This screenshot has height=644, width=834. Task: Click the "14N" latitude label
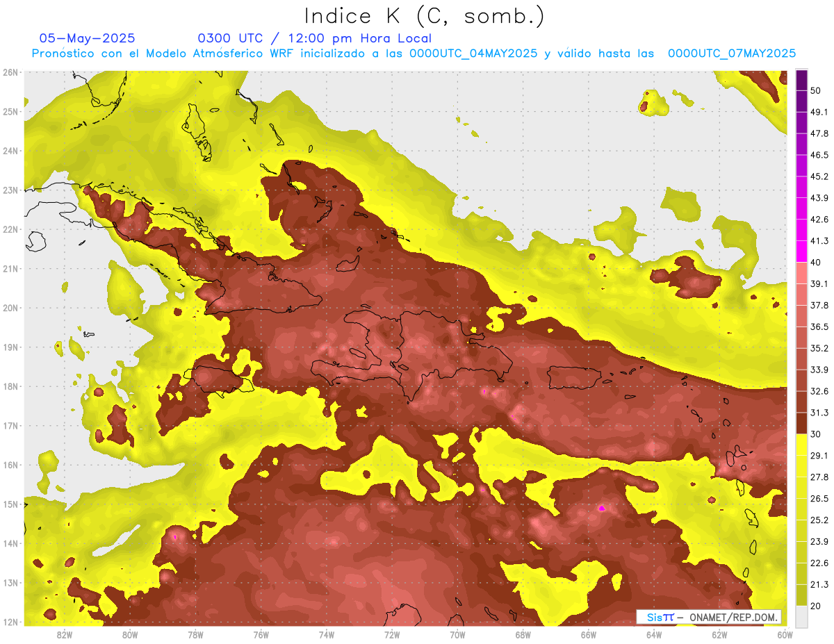click(x=10, y=543)
